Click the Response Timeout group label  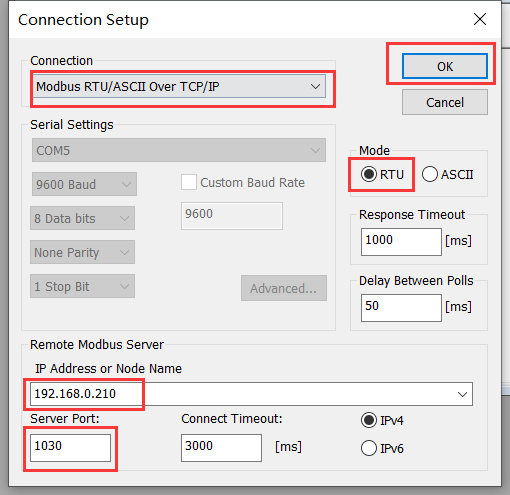click(x=412, y=215)
